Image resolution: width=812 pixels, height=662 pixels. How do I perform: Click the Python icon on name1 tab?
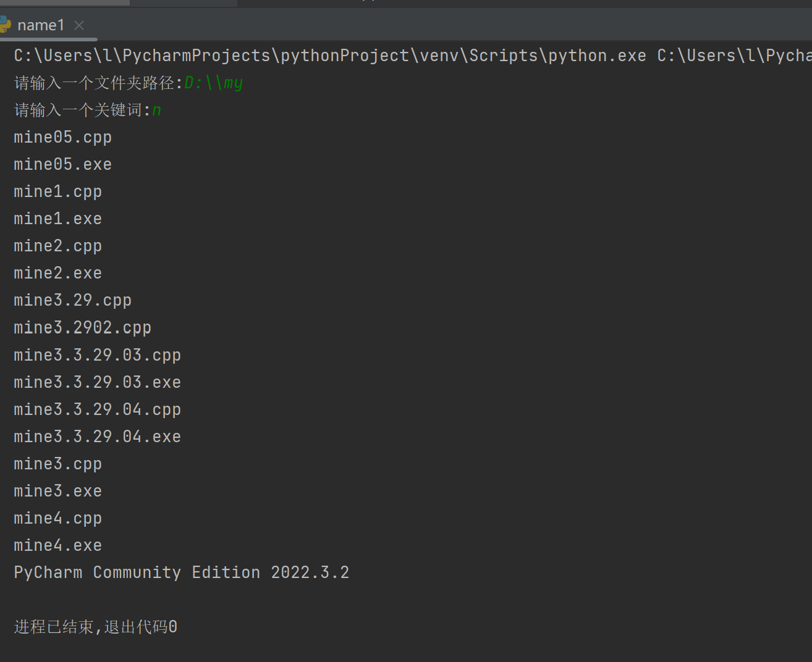click(5, 25)
